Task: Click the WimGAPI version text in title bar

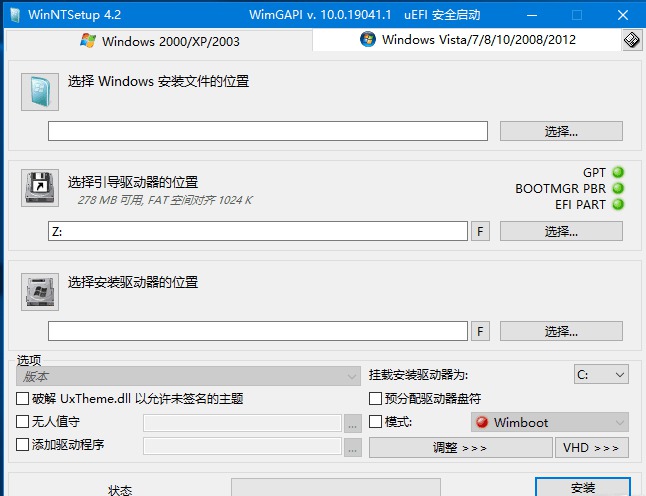Action: point(320,15)
